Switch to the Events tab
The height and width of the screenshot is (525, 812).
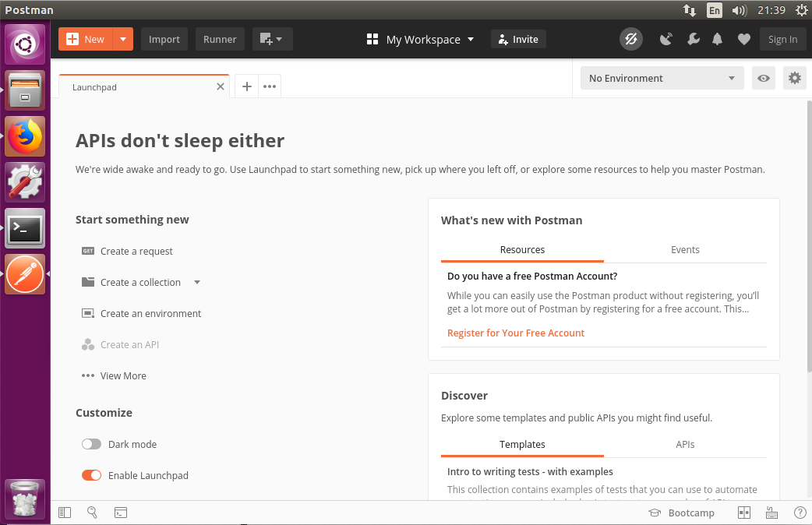[x=685, y=249]
